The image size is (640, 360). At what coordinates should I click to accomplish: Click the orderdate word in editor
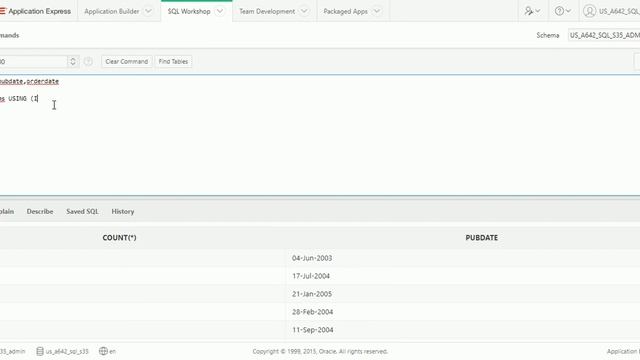43,81
